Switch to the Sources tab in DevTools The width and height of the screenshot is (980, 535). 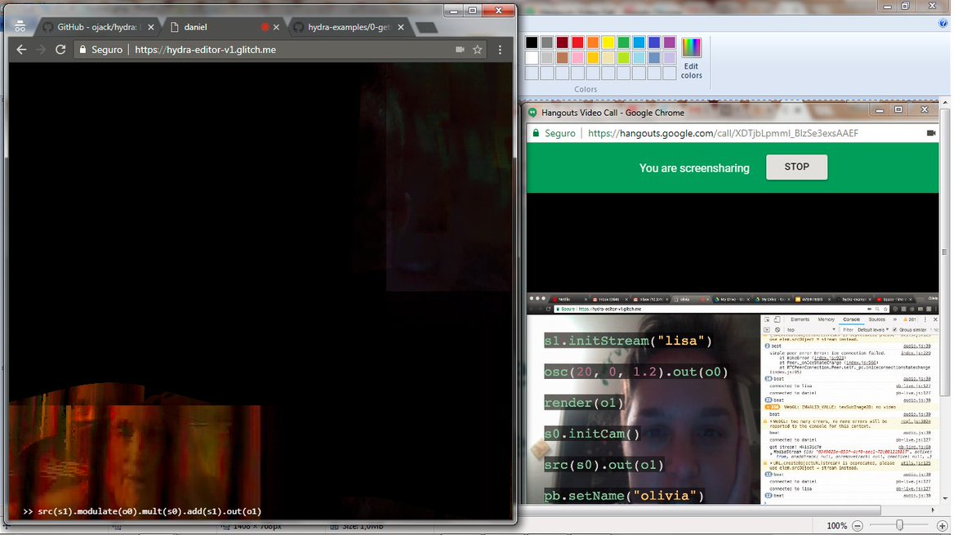[x=876, y=319]
